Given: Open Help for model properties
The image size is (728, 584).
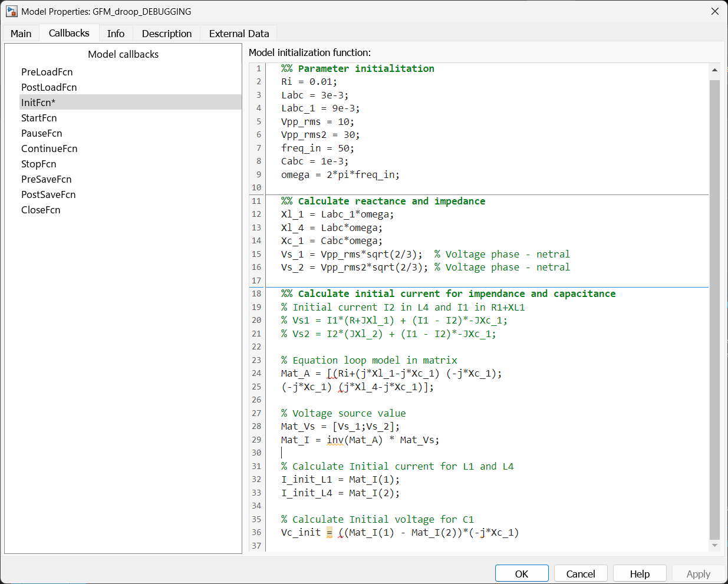Looking at the screenshot, I should [x=640, y=573].
